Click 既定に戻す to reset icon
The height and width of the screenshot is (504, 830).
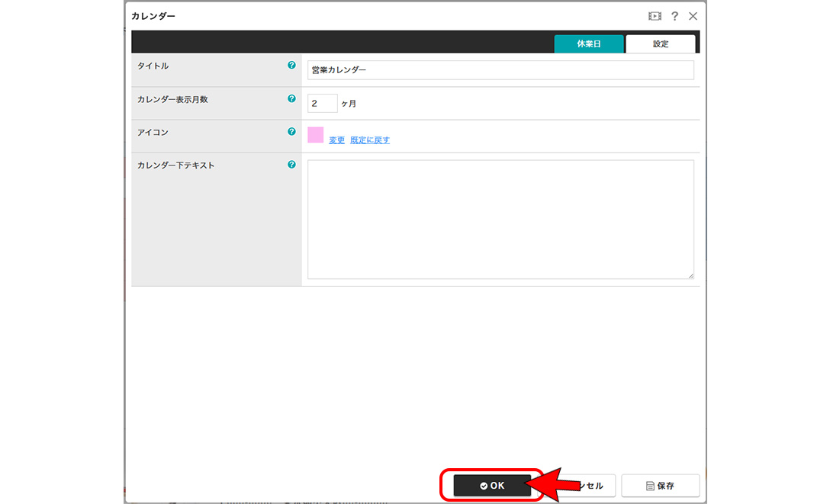370,140
